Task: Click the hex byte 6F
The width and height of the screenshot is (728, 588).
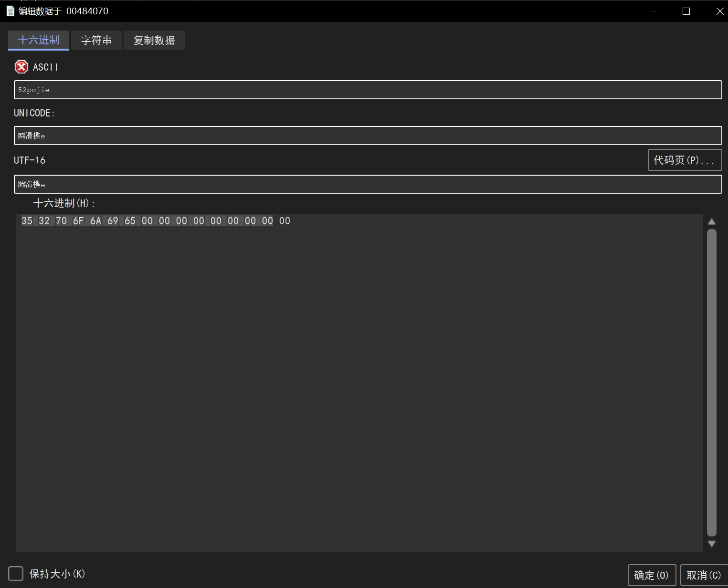Action: (79, 220)
